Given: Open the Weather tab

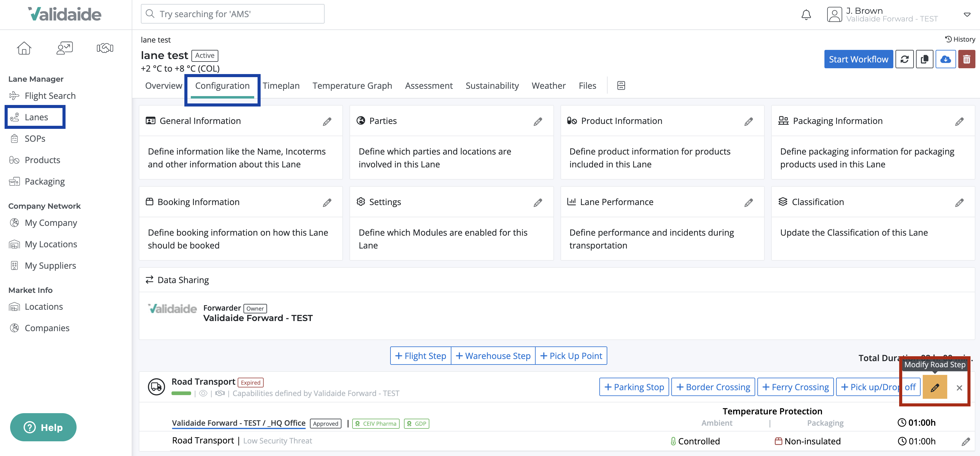Looking at the screenshot, I should (548, 86).
